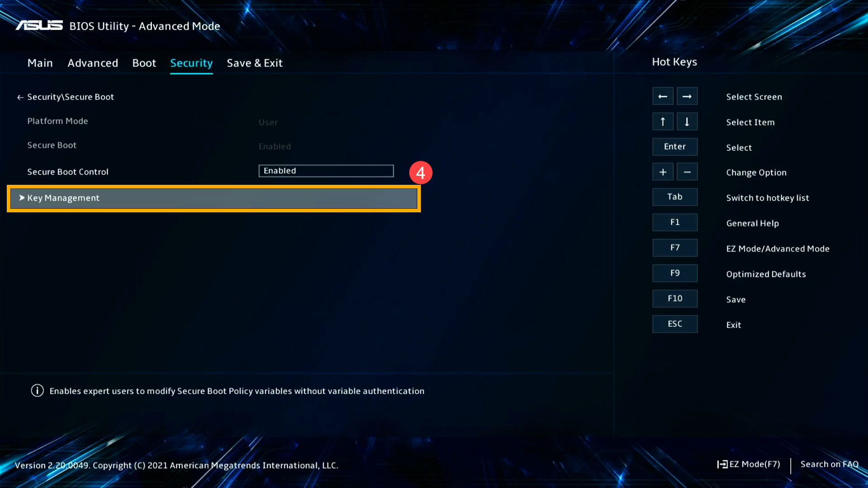Click the Tab hotkey icon
Screen dimensions: 868x488
(674, 197)
